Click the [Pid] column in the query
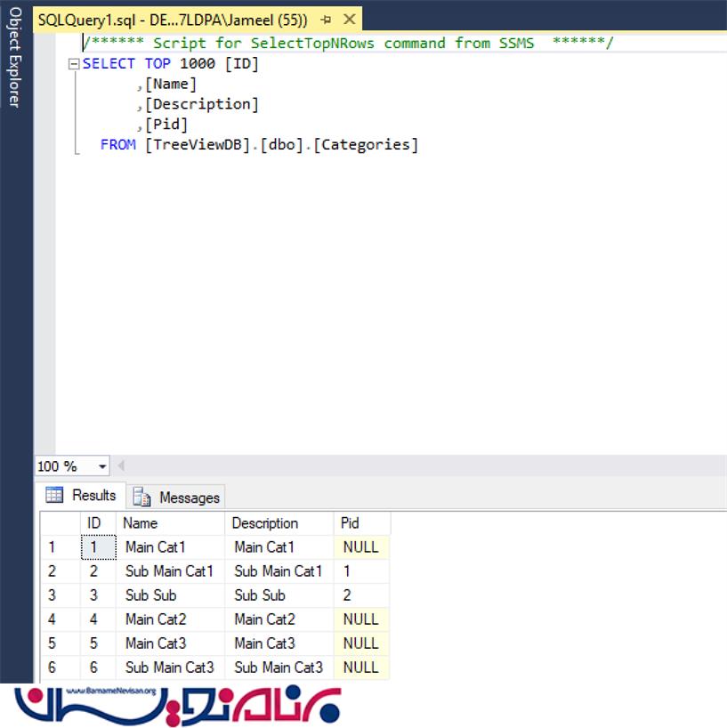The height and width of the screenshot is (728, 727). pyautogui.click(x=166, y=125)
